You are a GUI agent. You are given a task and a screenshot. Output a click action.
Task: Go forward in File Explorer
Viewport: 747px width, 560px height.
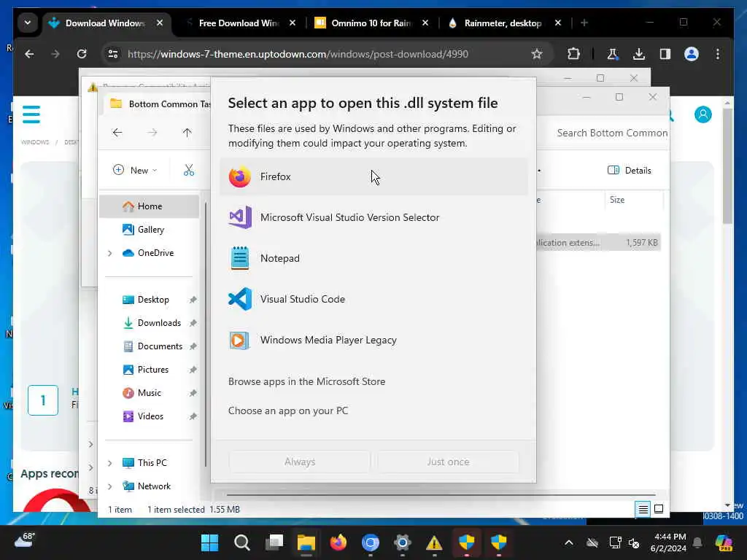tap(152, 133)
